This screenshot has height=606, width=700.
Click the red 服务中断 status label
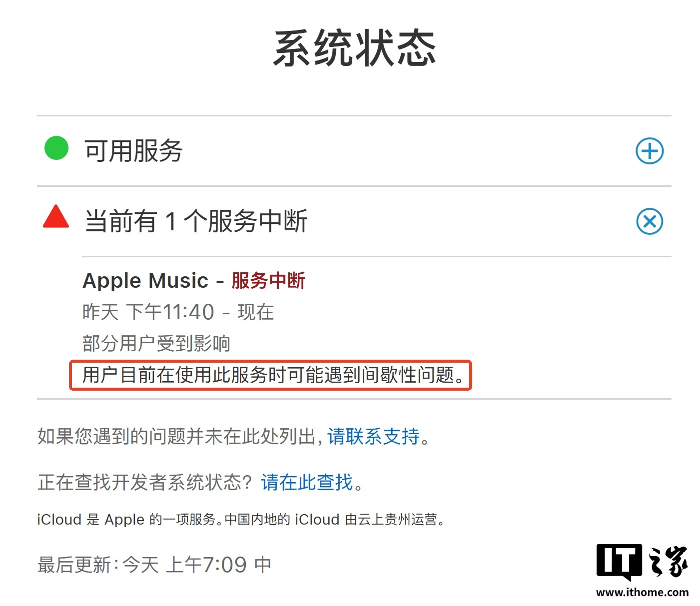tap(268, 281)
